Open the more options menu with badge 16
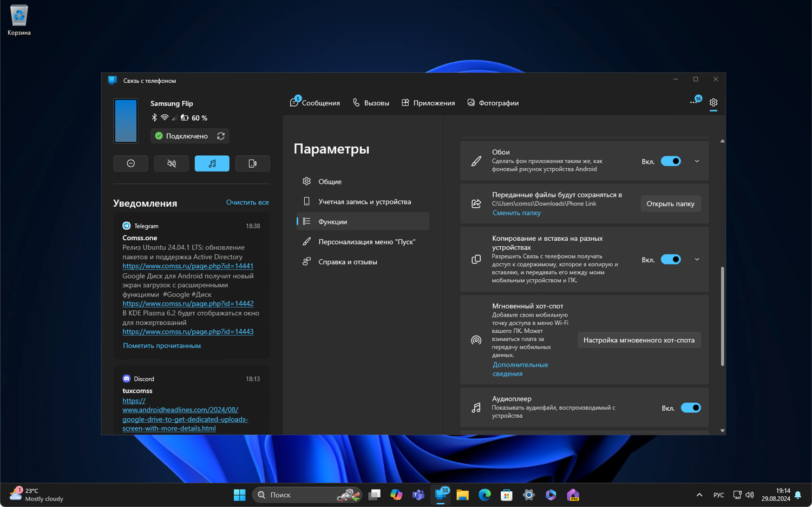 pos(694,102)
